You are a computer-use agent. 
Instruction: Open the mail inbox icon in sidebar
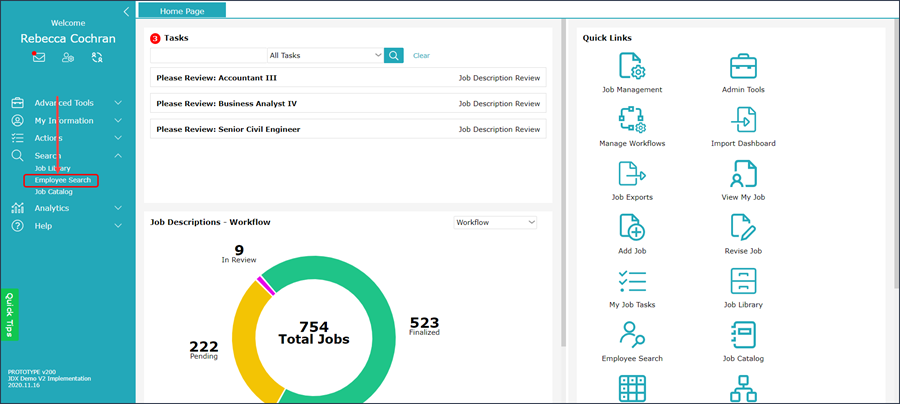pos(39,58)
